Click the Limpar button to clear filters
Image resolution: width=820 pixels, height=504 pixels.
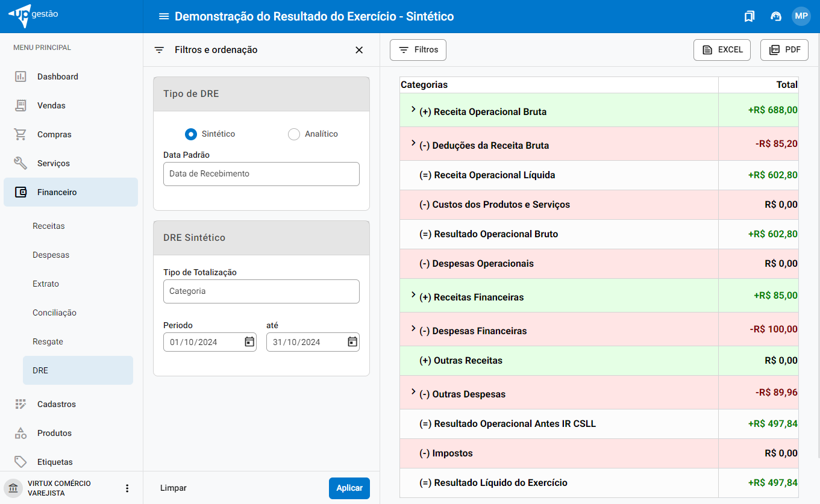174,488
